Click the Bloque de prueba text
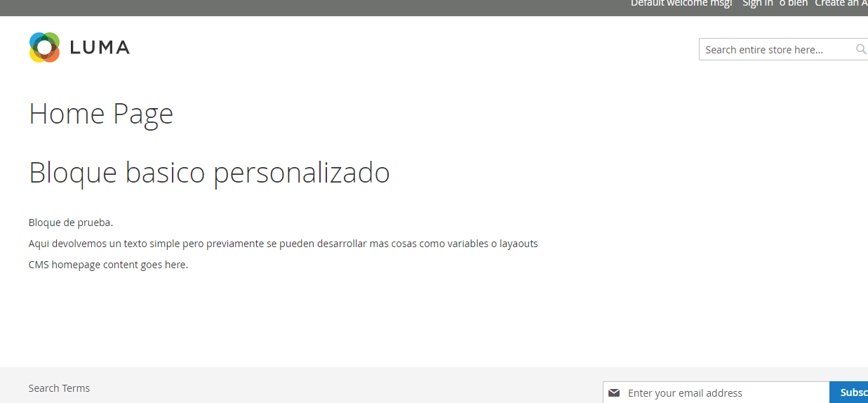The image size is (868, 403). 71,223
